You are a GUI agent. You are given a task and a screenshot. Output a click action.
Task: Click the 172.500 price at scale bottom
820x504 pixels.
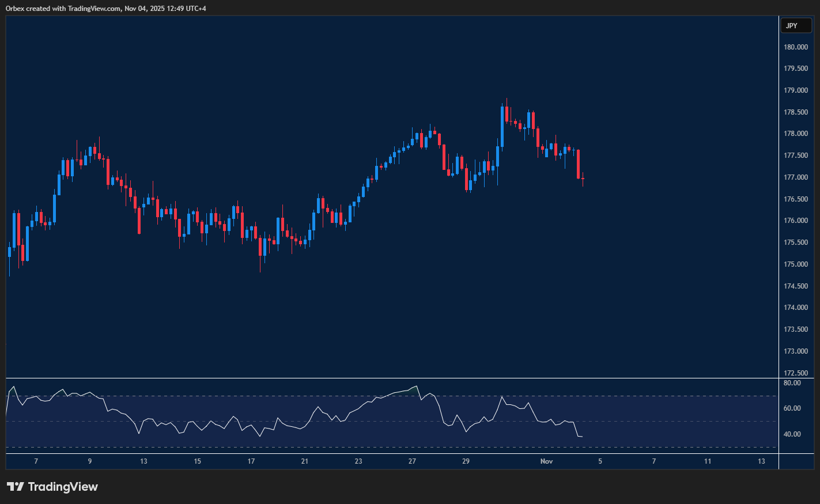coord(795,373)
